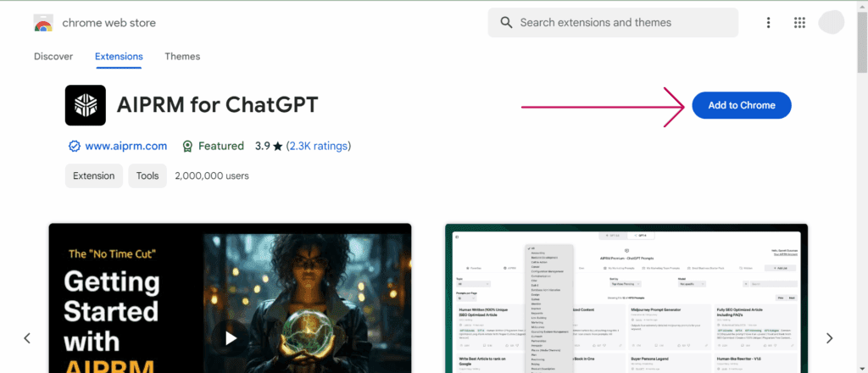The image size is (868, 373).
Task: Click the Extension category chip
Action: (x=93, y=175)
